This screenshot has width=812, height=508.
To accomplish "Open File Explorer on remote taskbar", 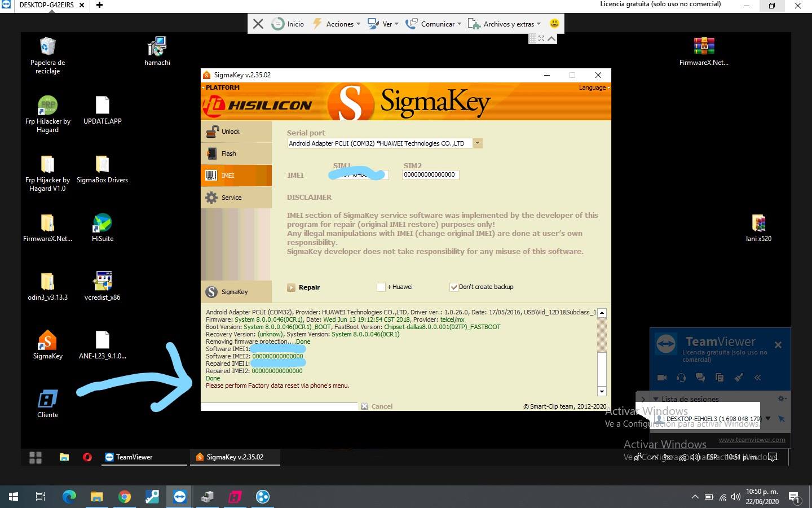I will tap(64, 457).
